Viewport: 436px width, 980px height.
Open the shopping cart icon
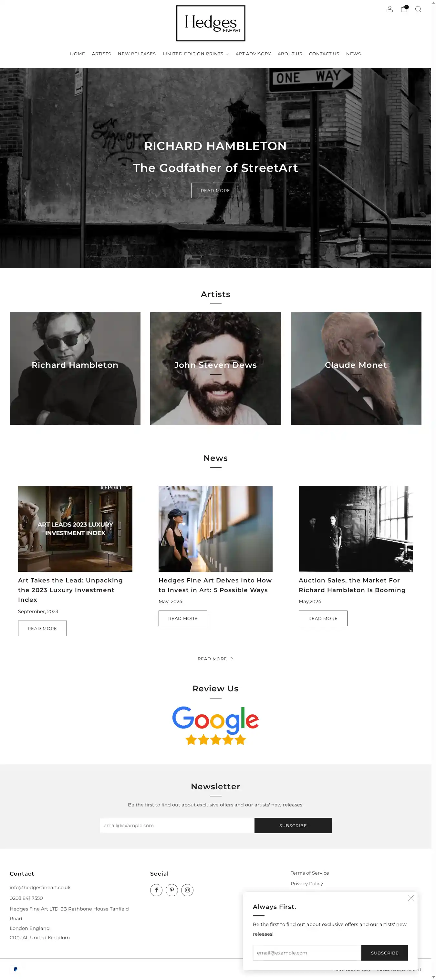[x=404, y=9]
